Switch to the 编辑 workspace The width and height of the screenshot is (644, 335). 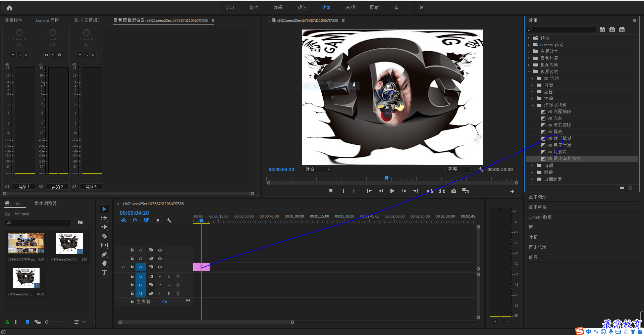278,7
